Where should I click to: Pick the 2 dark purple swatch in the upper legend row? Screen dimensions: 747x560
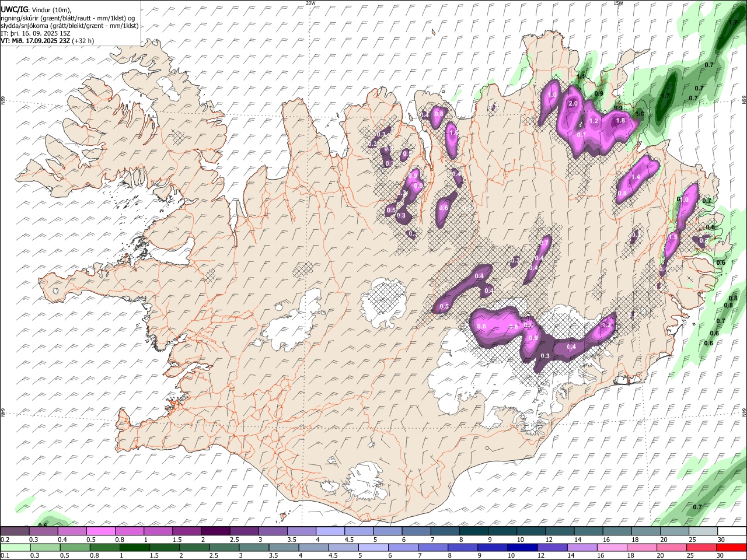click(x=215, y=531)
